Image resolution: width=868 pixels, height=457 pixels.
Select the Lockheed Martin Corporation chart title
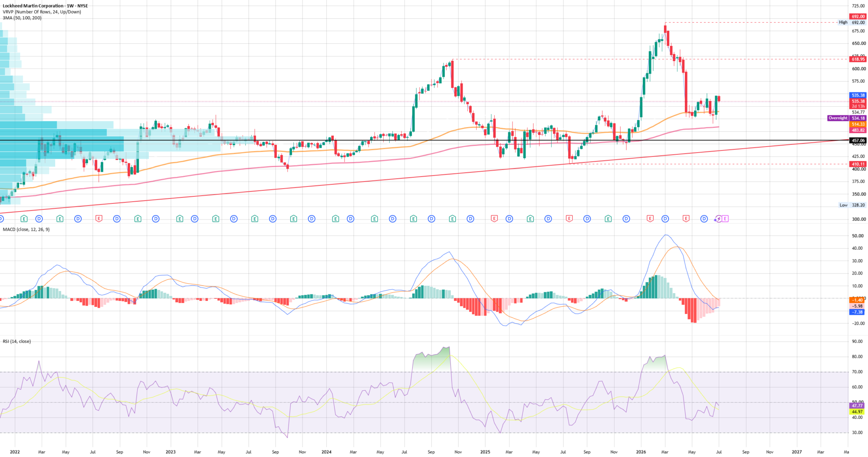pyautogui.click(x=46, y=6)
